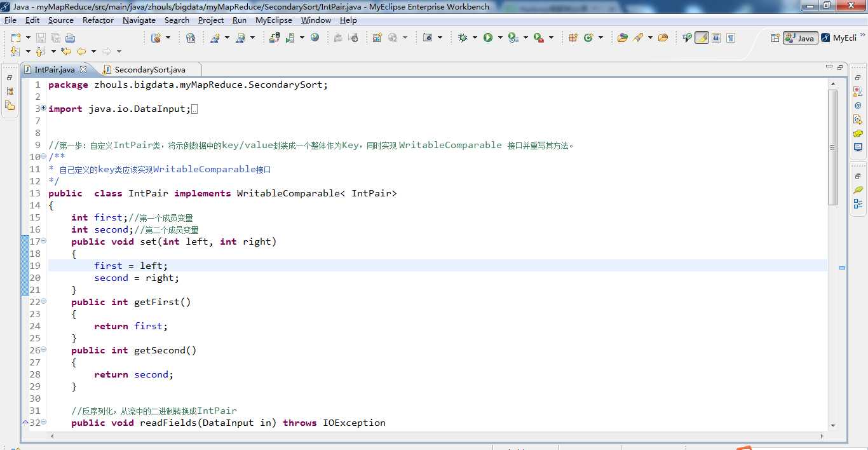The height and width of the screenshot is (450, 868).
Task: Close the IntPair.java tab
Action: pyautogui.click(x=83, y=69)
